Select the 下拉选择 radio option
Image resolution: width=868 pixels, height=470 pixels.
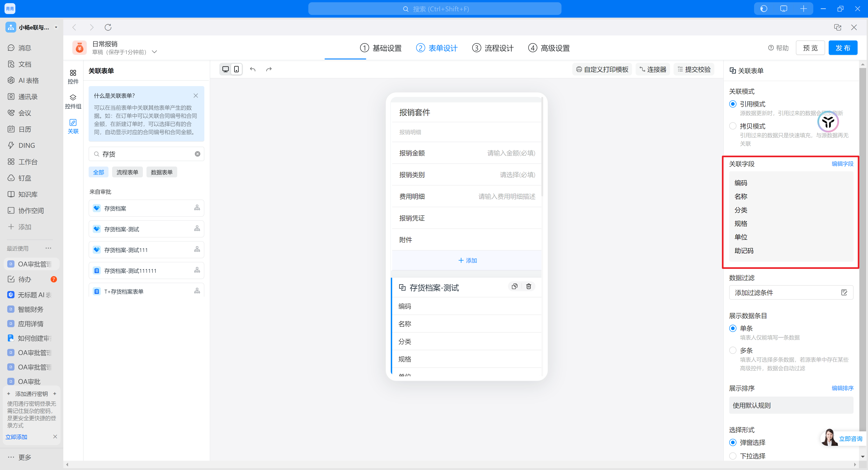[733, 456]
